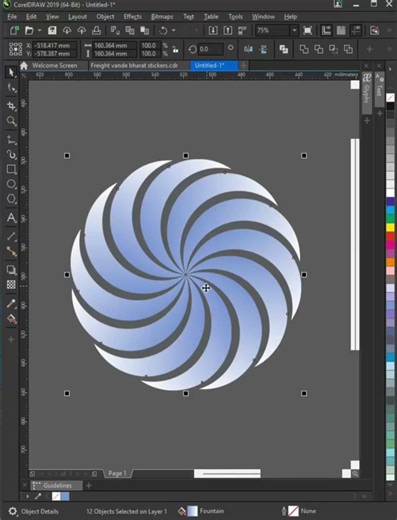Viewport: 397px width, 520px height.
Task: Select the Shape edit tool
Action: pos(12,88)
